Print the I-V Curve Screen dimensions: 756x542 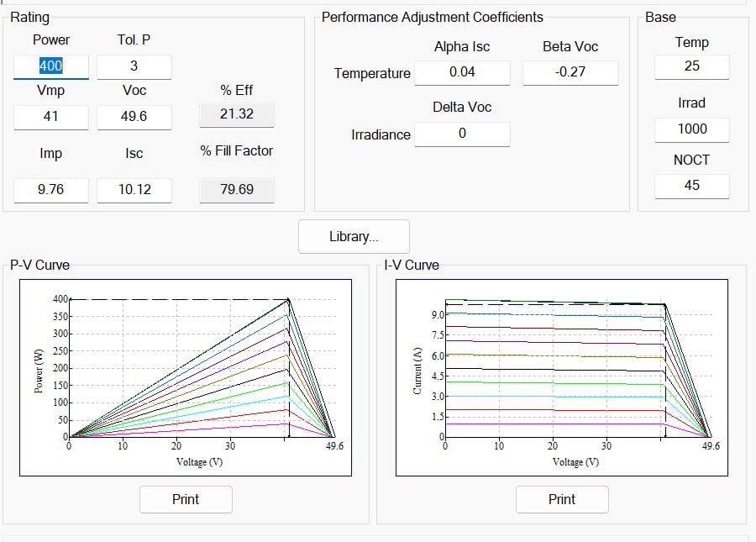pyautogui.click(x=562, y=499)
